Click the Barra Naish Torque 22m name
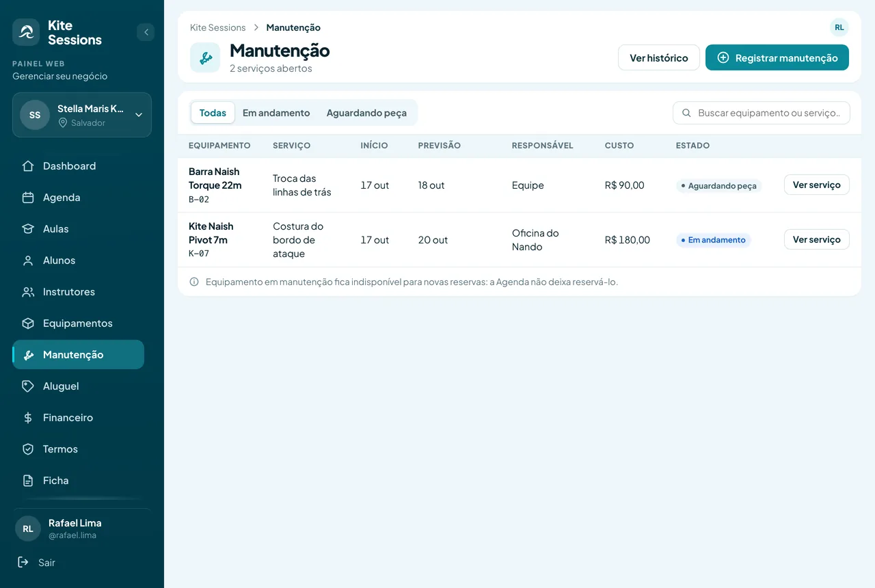This screenshot has height=588, width=875. [x=215, y=178]
